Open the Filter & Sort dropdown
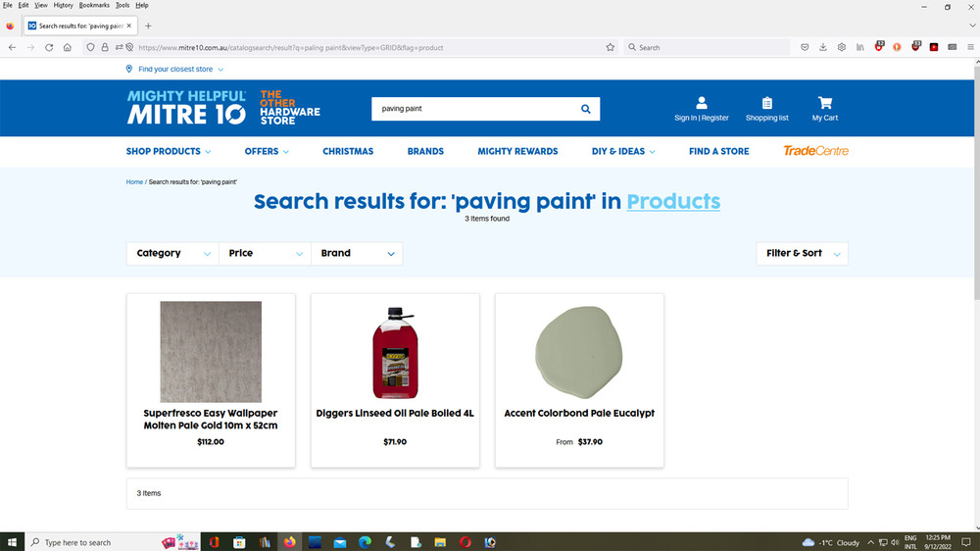This screenshot has height=551, width=980. pos(803,253)
